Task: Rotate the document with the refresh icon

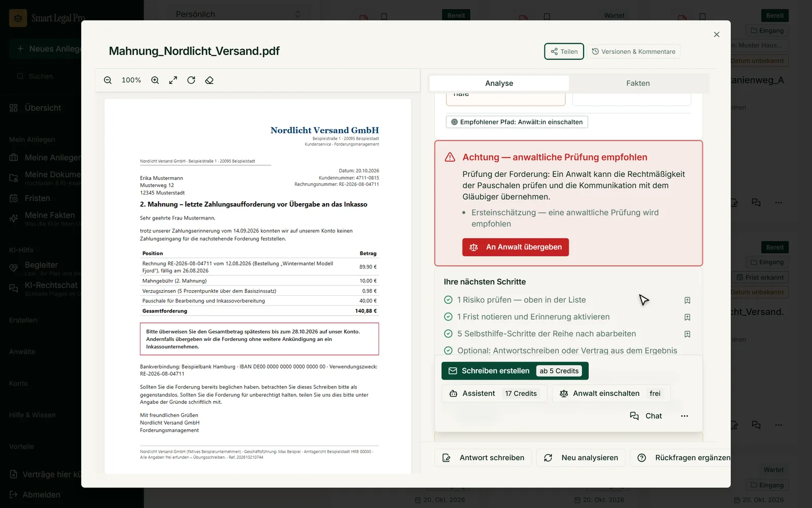Action: click(x=191, y=80)
